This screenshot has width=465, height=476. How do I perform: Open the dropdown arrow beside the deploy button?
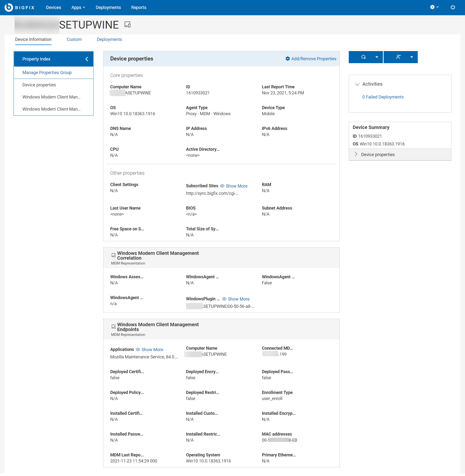377,57
